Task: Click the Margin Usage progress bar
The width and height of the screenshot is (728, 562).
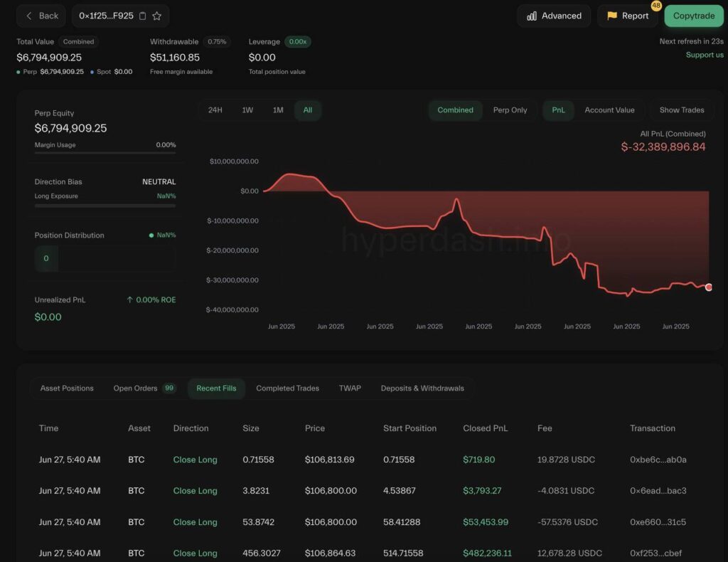Action: click(x=105, y=152)
